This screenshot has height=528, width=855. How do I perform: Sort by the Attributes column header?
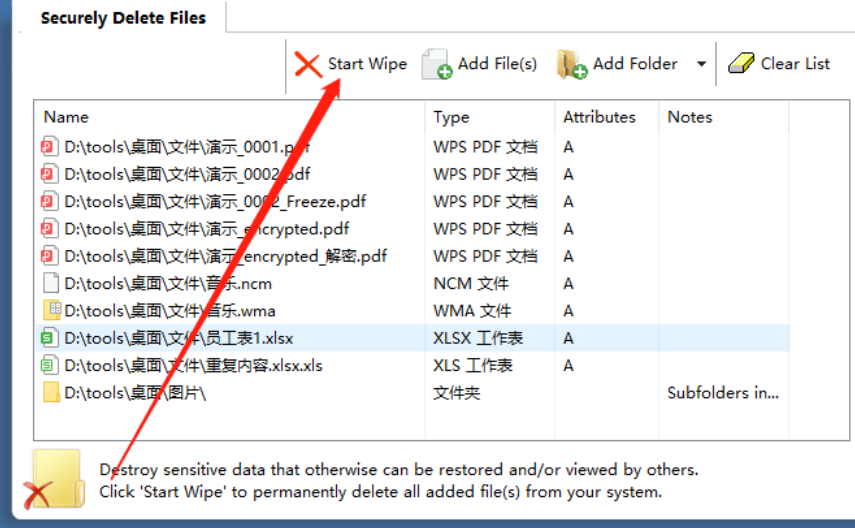click(x=607, y=117)
